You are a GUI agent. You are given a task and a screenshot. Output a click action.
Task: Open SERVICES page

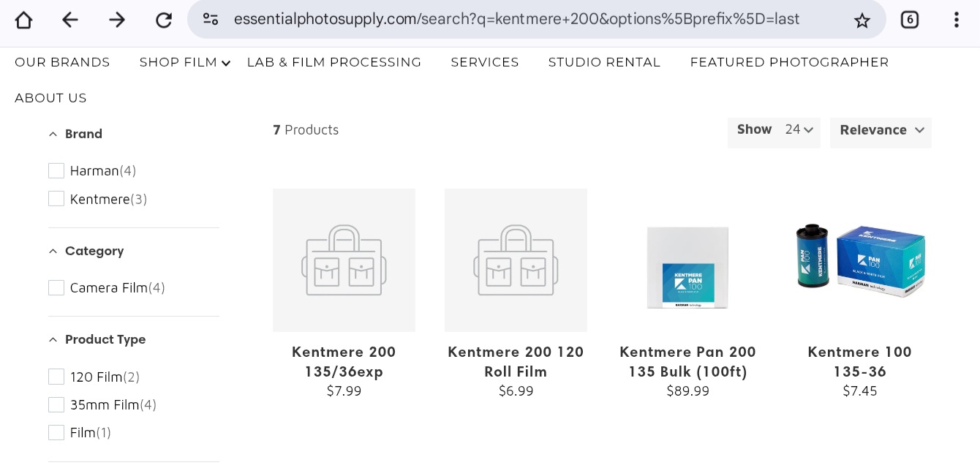click(485, 62)
